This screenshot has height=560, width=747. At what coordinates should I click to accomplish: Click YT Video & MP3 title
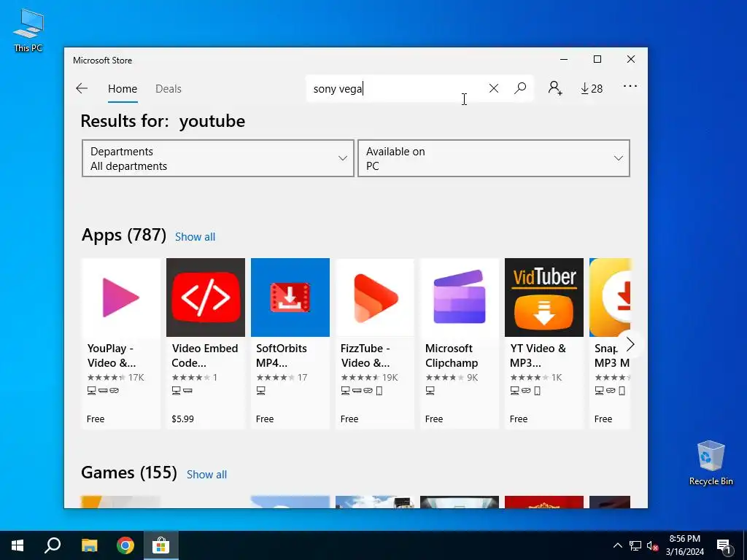coord(538,355)
